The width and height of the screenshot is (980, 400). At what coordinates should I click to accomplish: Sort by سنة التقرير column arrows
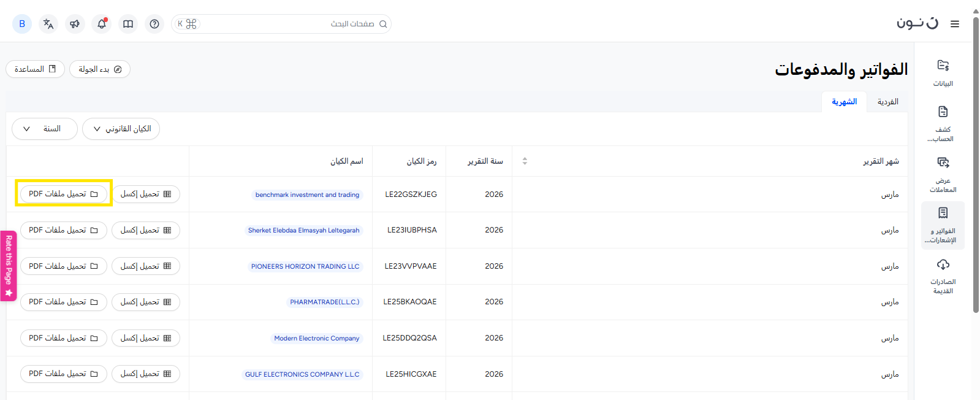(525, 161)
